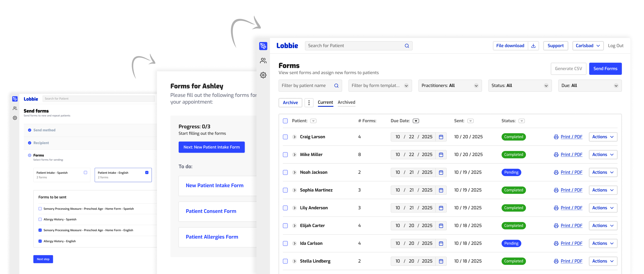Click the Lobbie logo icon in the top left
This screenshot has height=274, width=644.
tap(263, 46)
